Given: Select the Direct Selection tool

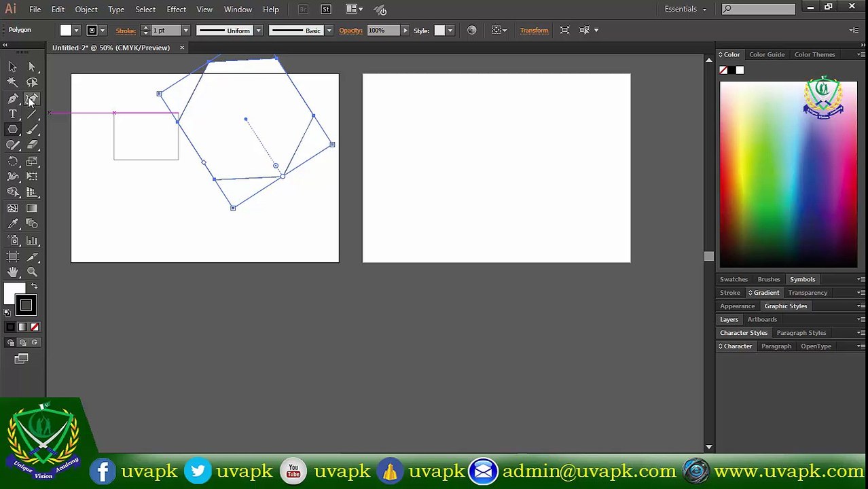Looking at the screenshot, I should (32, 67).
